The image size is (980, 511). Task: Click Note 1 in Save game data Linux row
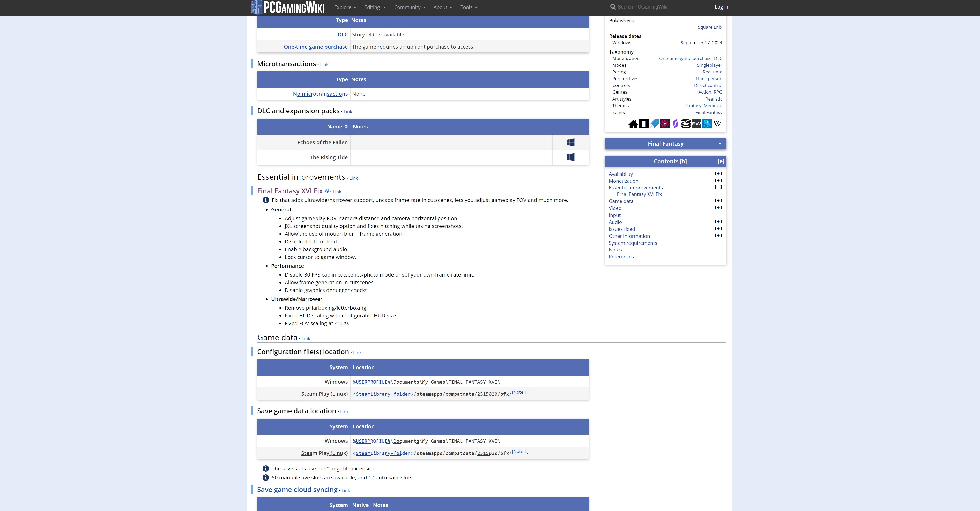[x=520, y=451]
